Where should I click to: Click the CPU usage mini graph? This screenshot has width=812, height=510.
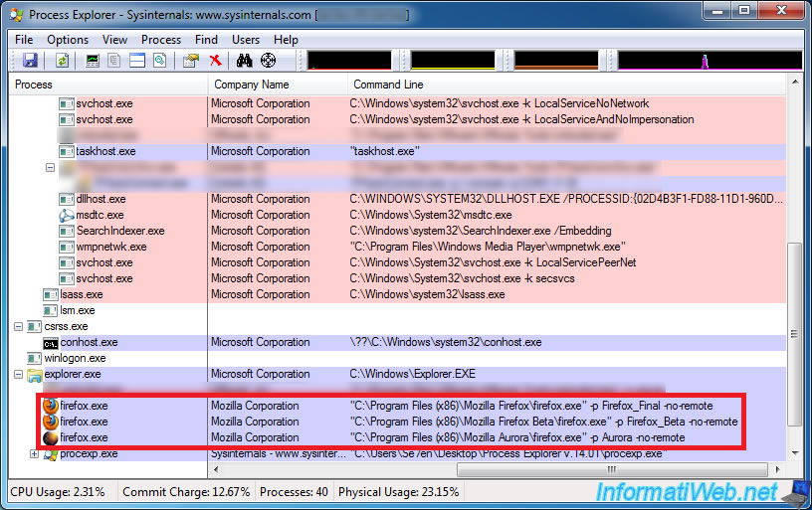tap(349, 60)
